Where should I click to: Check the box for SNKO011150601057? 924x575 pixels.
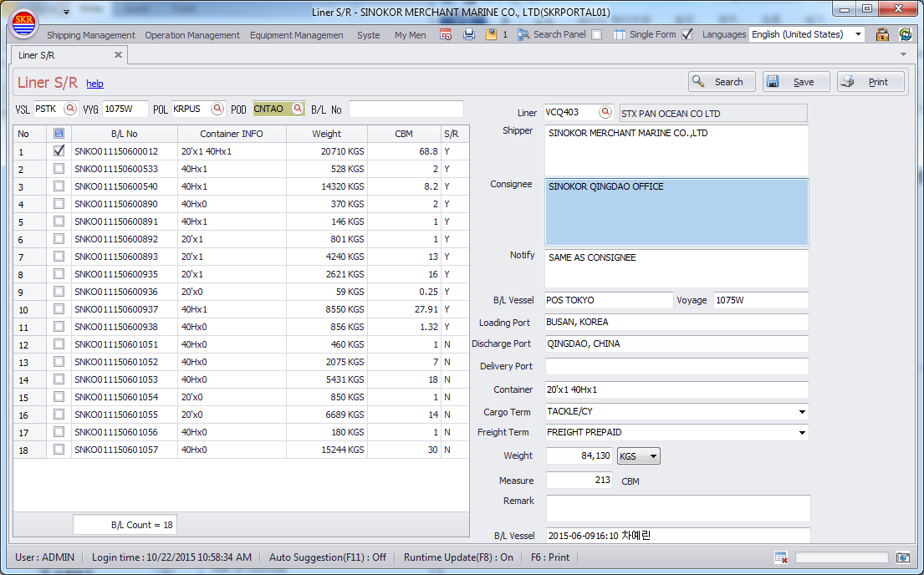click(x=59, y=450)
